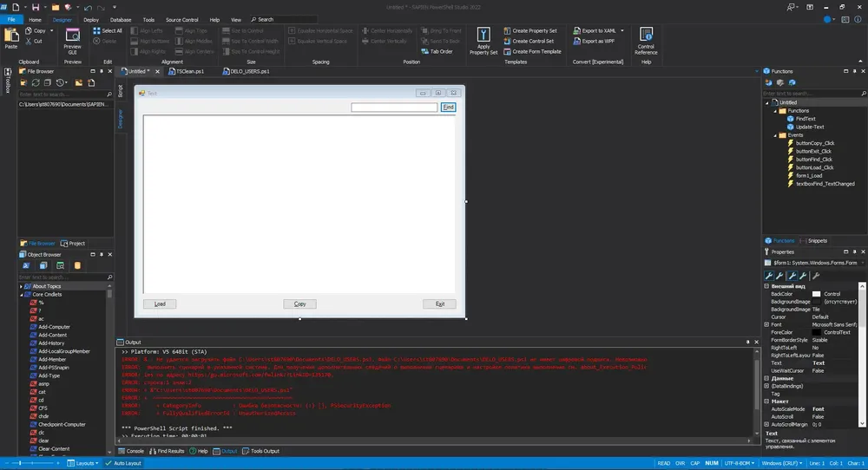Open the Source Control ribbon tab
The image size is (868, 470).
click(x=181, y=20)
